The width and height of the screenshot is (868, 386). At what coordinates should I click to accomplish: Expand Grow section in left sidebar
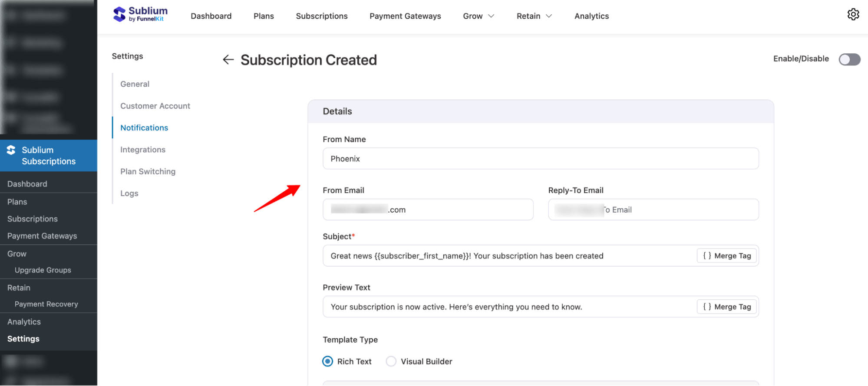(16, 253)
